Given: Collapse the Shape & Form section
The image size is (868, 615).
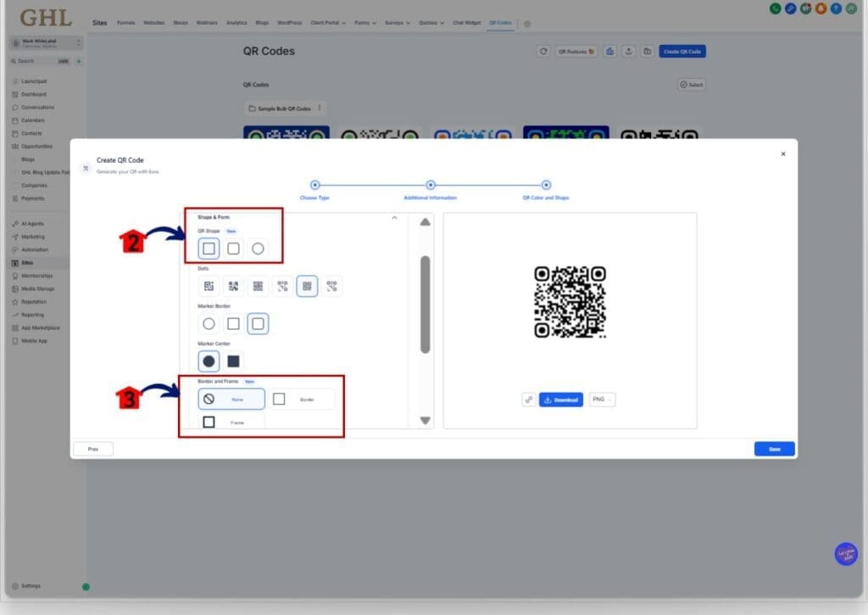Looking at the screenshot, I should 395,217.
